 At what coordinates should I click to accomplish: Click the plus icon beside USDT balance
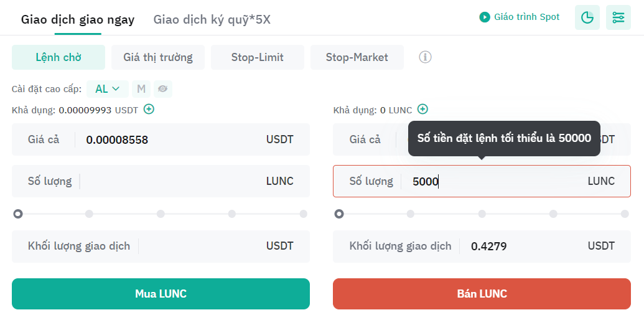[149, 110]
